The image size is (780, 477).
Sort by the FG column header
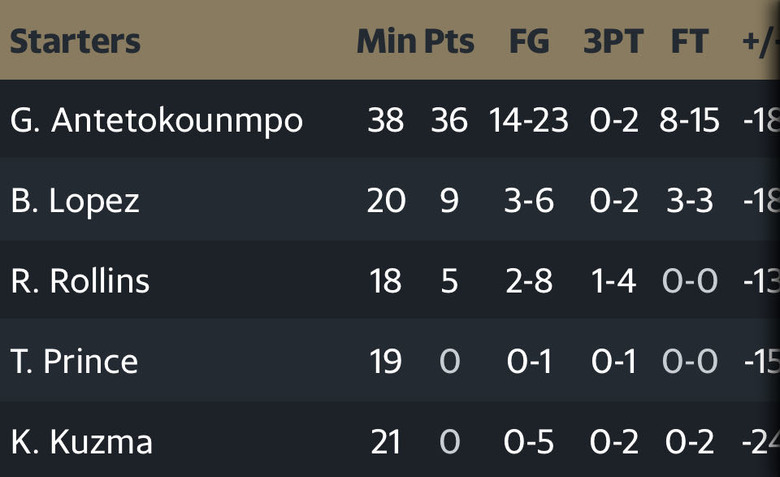[x=529, y=41]
